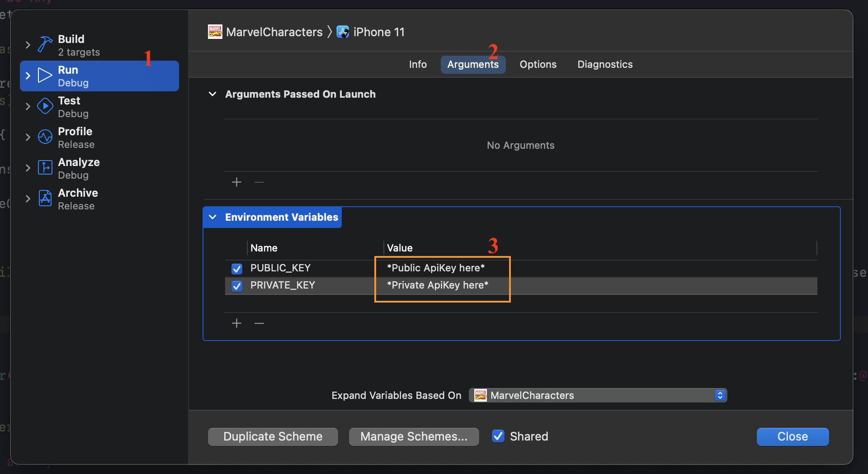Uncheck the Shared checkbox
This screenshot has width=868, height=474.
(x=498, y=436)
